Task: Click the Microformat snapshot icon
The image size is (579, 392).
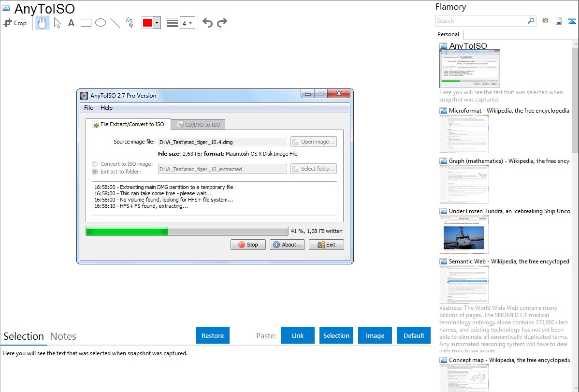Action: (x=443, y=111)
